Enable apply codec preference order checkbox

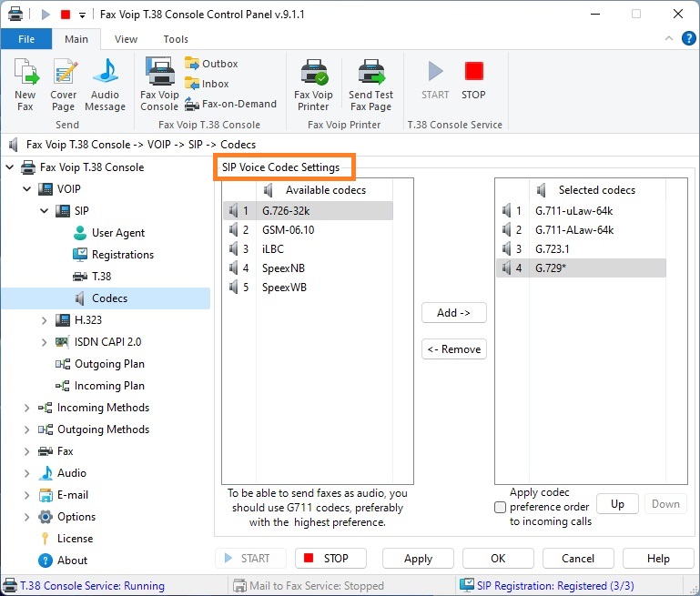coord(500,507)
